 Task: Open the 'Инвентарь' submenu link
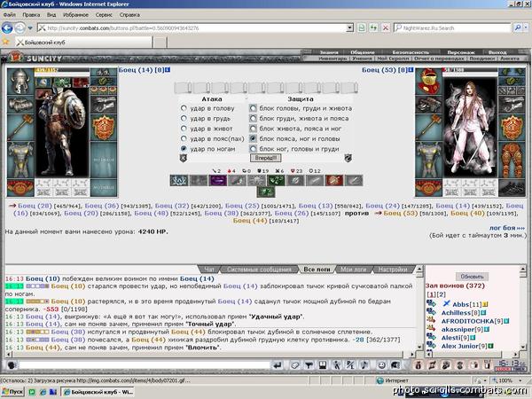pos(332,59)
